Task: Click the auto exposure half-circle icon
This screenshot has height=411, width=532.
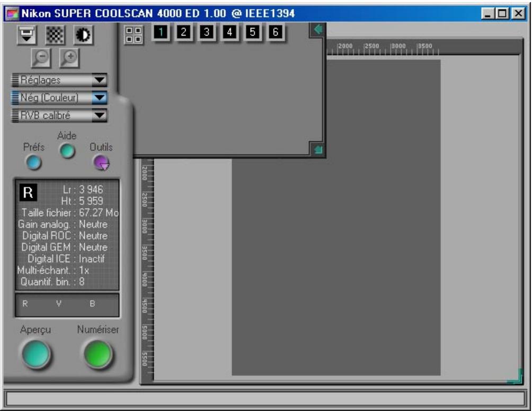Action: (83, 34)
